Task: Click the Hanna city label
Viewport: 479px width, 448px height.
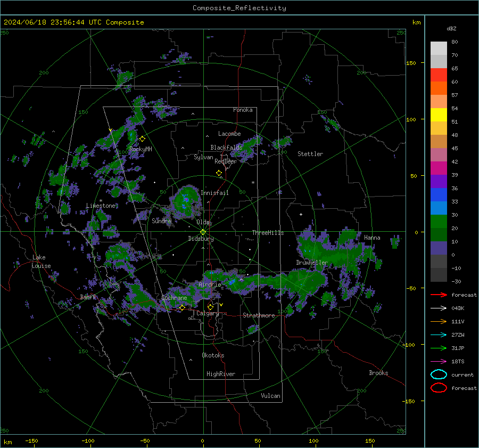Action: 372,238
